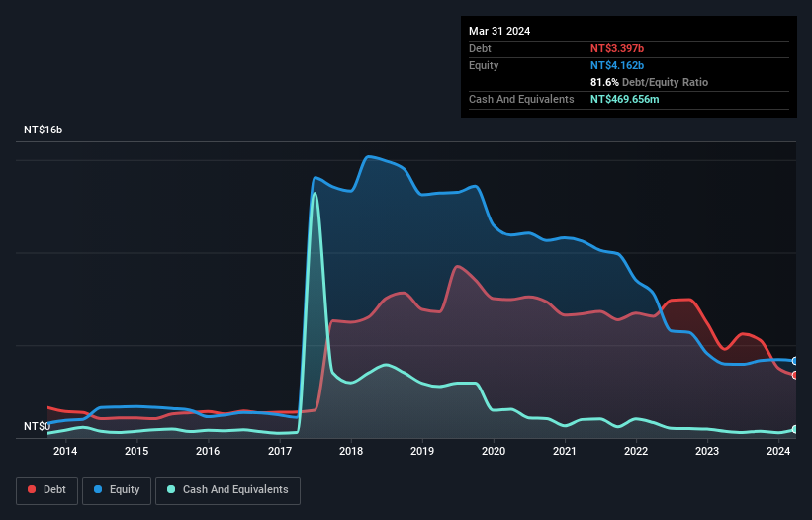Click Cash And Equivalents label in tooltip
The height and width of the screenshot is (520, 812).
point(521,99)
